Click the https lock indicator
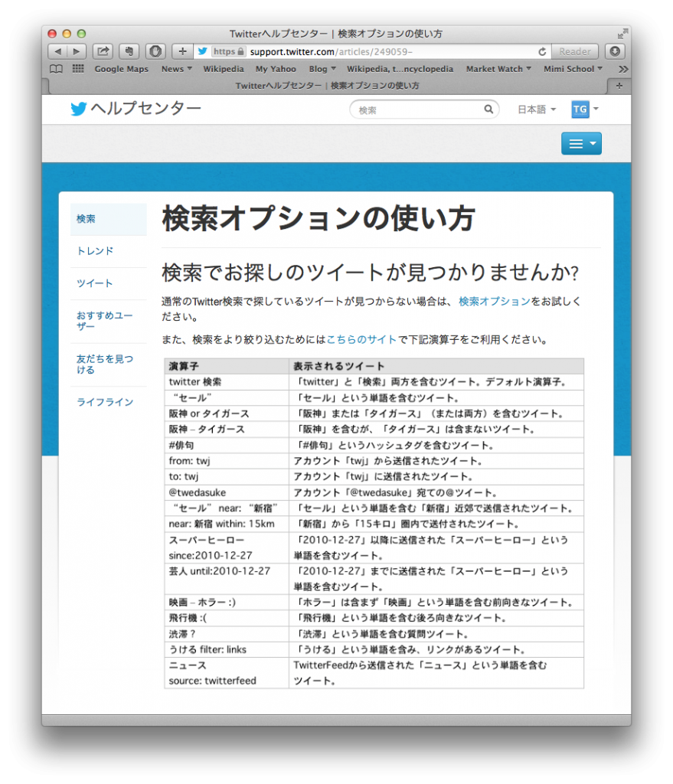The height and width of the screenshot is (784, 673). pos(228,51)
